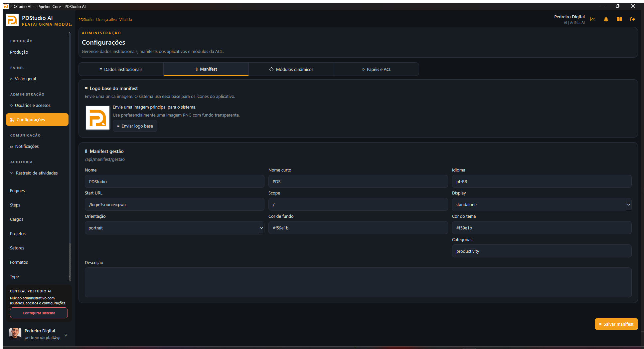644x349 pixels.
Task: Click the Scope input field
Action: click(x=358, y=204)
